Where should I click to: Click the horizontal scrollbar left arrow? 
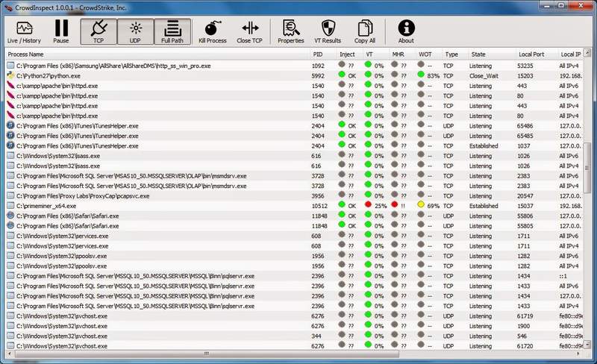[x=10, y=354]
